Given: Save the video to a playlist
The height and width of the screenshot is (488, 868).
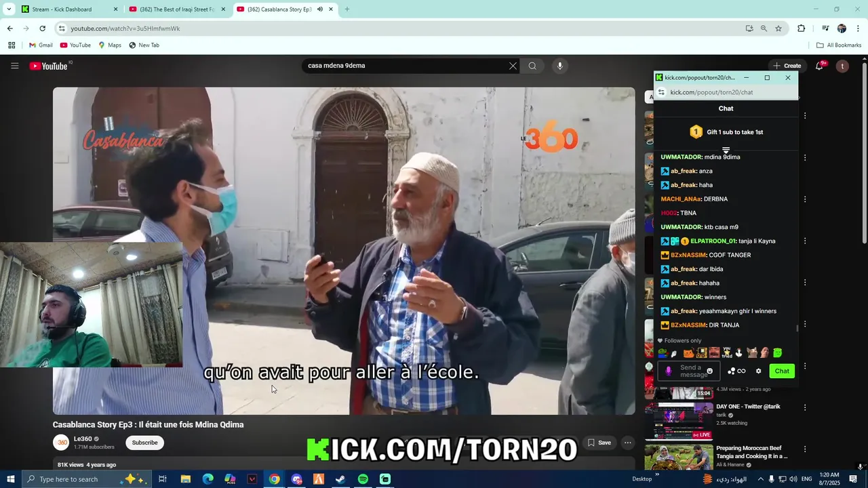Looking at the screenshot, I should [599, 443].
